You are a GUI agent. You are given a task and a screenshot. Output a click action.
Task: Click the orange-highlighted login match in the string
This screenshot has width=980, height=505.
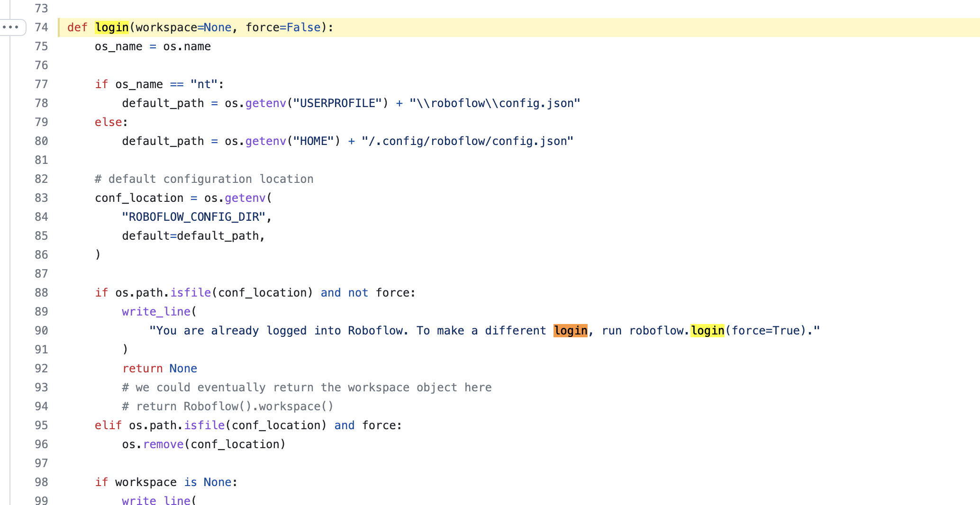point(570,330)
